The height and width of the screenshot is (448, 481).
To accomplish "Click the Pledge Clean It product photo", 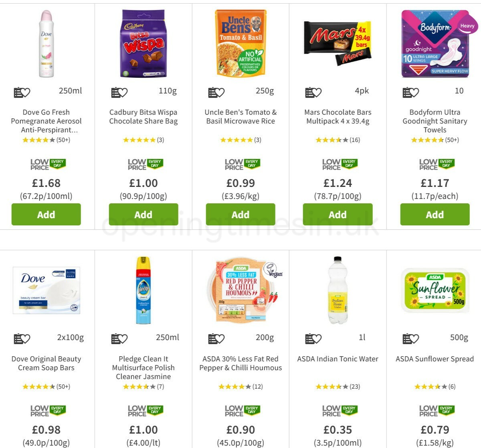I will [x=143, y=291].
